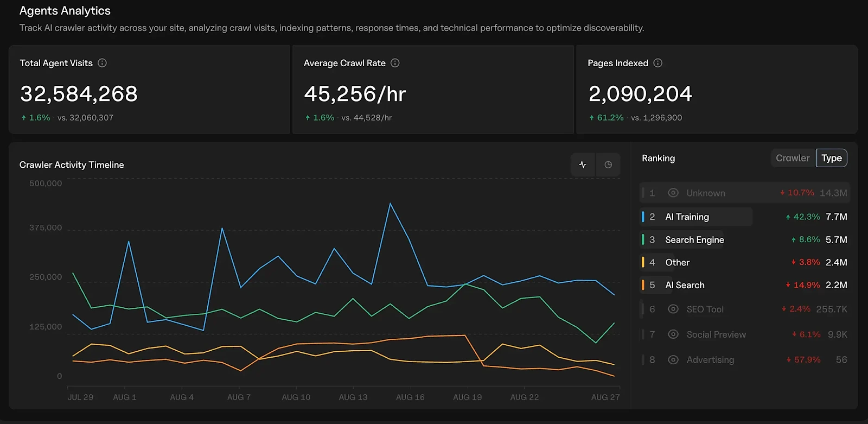868x424 pixels.
Task: Select the AI Training ranking row
Action: coord(744,217)
